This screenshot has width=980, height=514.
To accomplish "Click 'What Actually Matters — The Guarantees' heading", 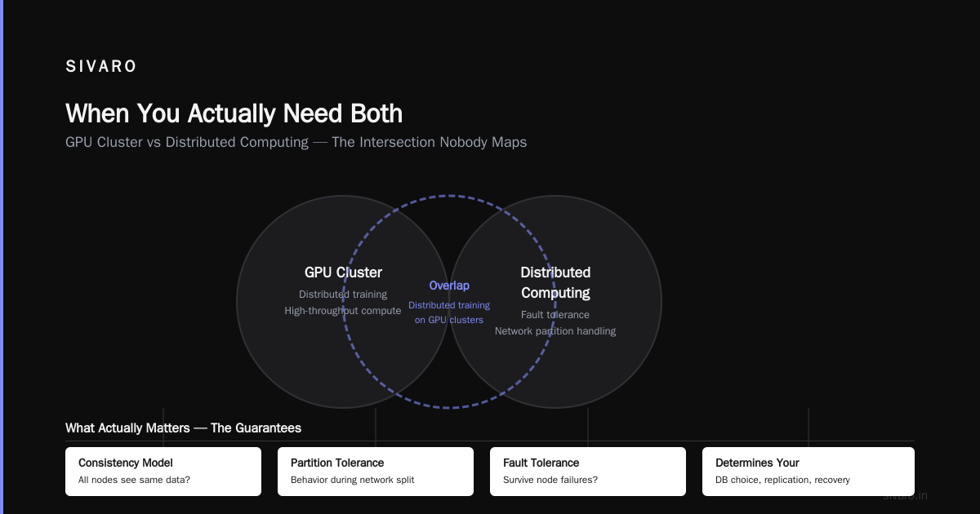I will pyautogui.click(x=183, y=428).
